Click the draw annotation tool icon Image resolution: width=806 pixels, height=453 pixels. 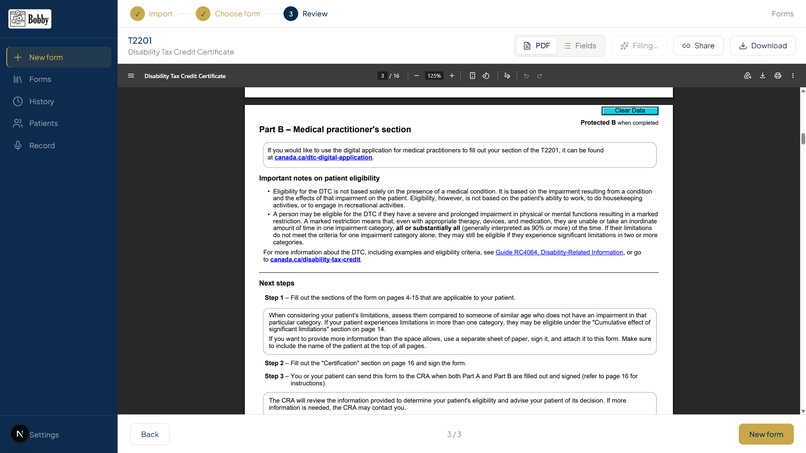pos(507,76)
